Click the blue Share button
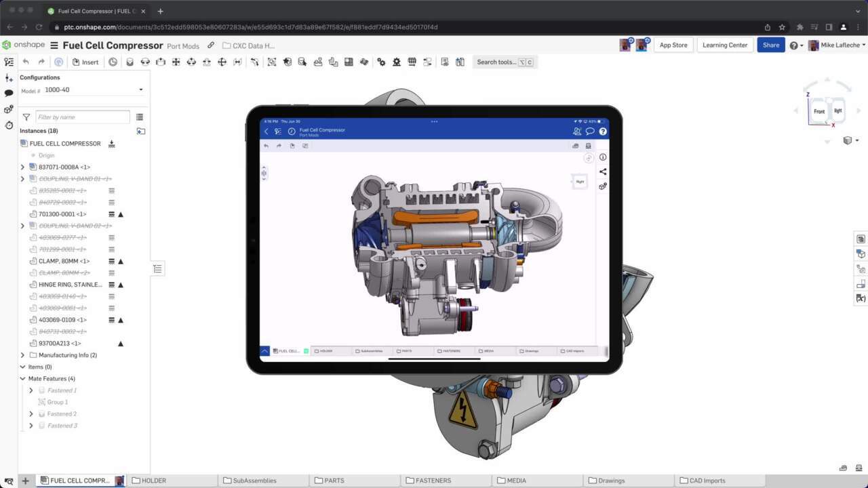Viewport: 868px width, 488px height. 771,45
